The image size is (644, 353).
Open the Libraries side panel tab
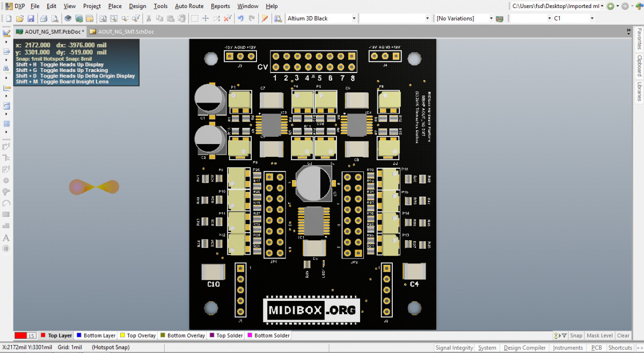point(639,91)
